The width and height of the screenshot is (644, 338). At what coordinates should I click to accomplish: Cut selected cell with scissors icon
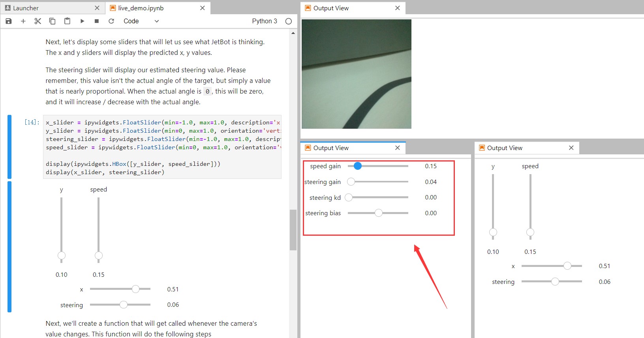(38, 21)
